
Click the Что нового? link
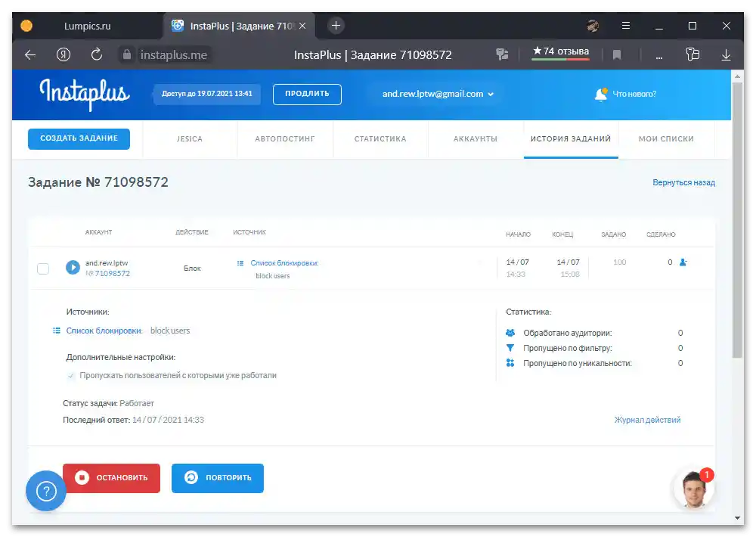click(x=634, y=94)
